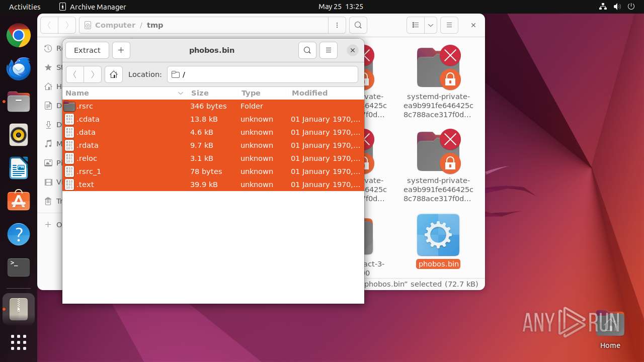644x362 pixels.
Task: Open Archive Manager app menu in top bar
Action: coord(93,7)
